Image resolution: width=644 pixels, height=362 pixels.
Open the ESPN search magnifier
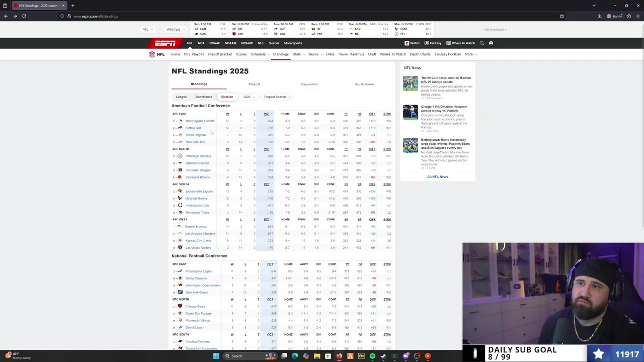tap(481, 43)
